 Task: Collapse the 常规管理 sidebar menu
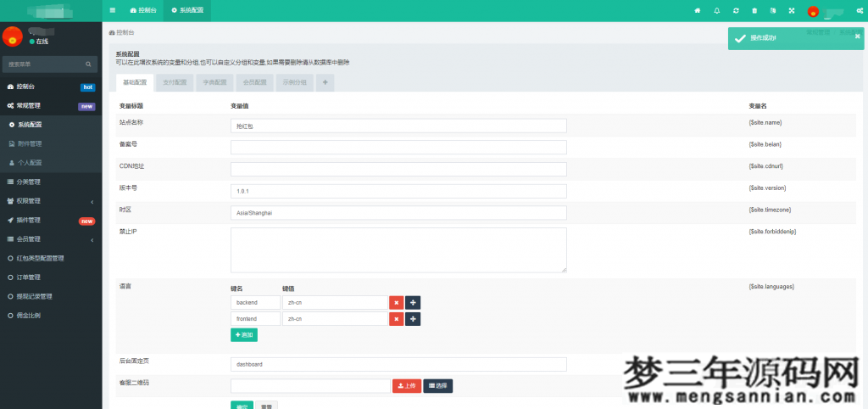point(51,106)
